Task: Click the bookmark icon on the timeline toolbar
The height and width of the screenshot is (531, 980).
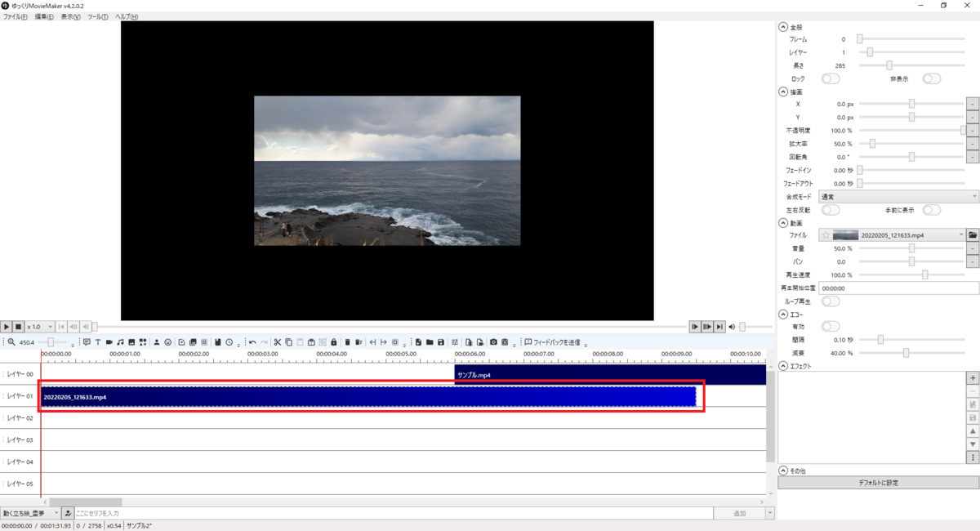Action: [x=218, y=341]
